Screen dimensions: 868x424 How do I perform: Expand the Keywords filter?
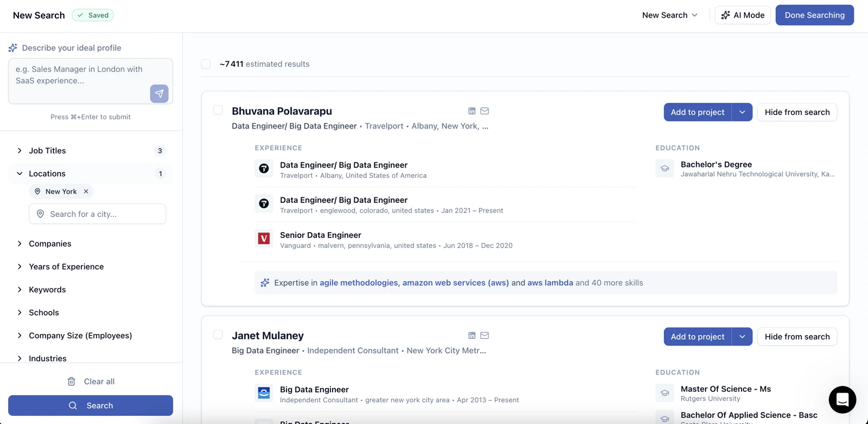91,290
